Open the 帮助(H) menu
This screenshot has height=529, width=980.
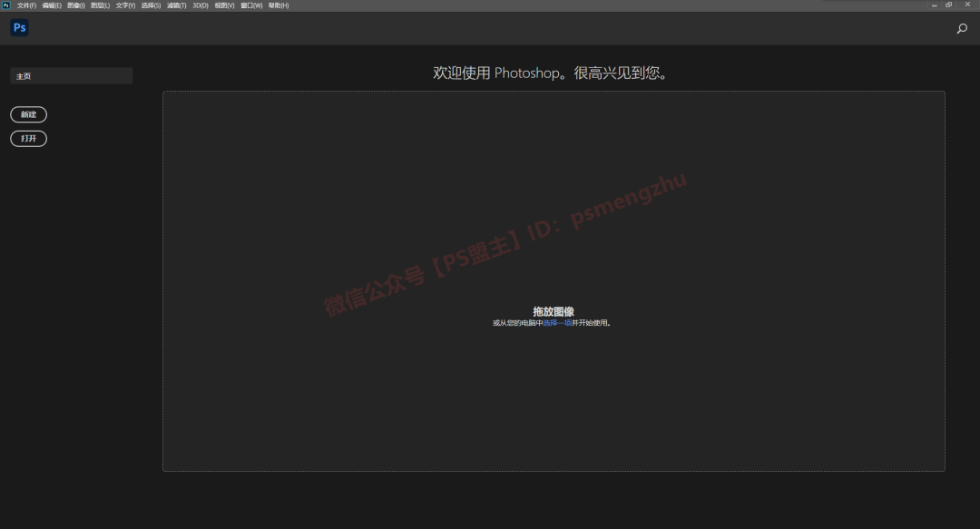point(279,5)
